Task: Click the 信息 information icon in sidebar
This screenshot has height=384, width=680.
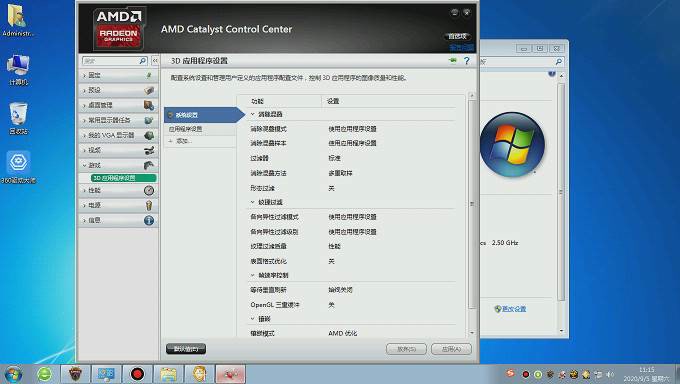Action: [149, 220]
